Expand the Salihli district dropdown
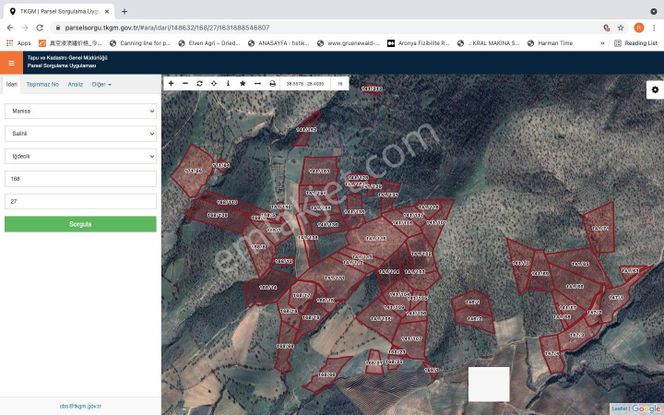 click(80, 132)
